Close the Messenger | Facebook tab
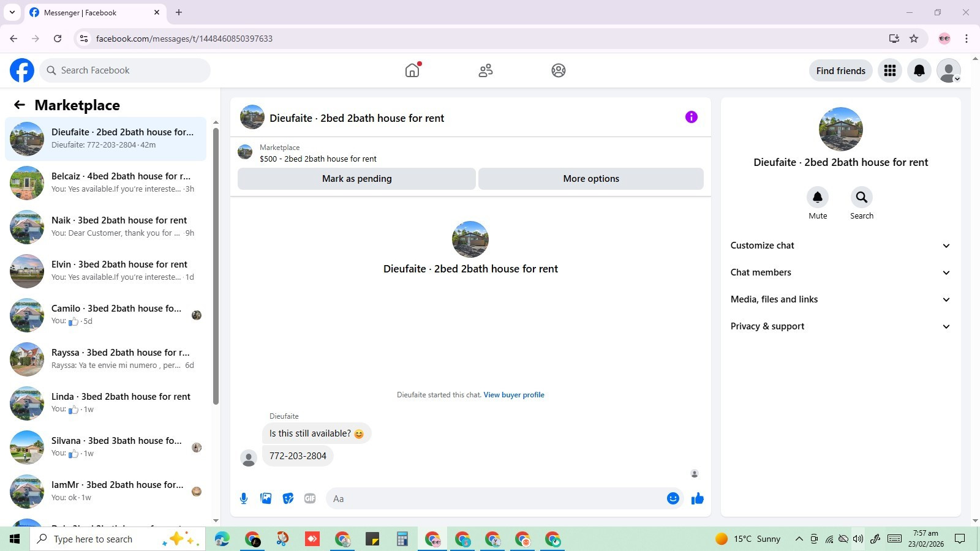980x551 pixels. (x=157, y=12)
